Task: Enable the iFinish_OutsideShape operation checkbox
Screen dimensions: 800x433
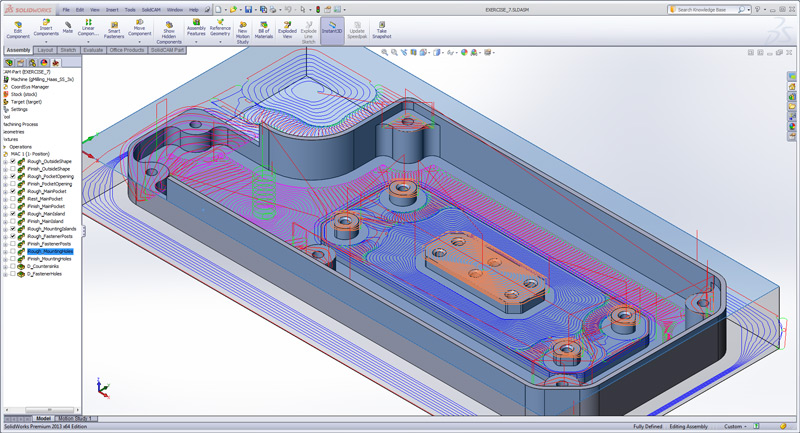Action: coord(13,169)
